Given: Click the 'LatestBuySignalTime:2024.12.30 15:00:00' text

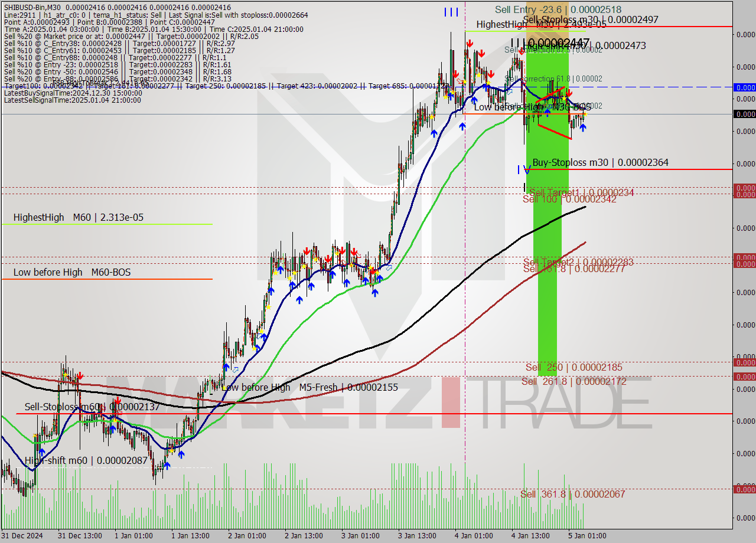Looking at the screenshot, I should 73,93.
